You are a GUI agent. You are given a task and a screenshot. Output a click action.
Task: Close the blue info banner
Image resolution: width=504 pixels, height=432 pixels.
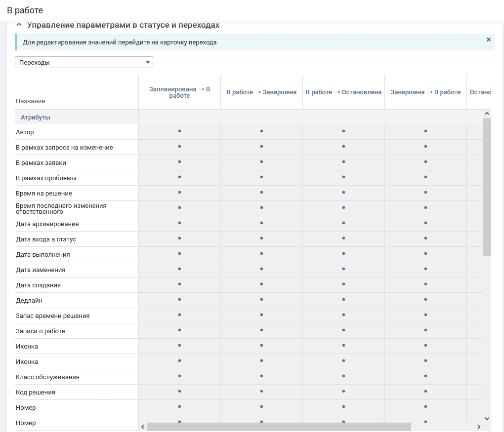pyautogui.click(x=488, y=39)
